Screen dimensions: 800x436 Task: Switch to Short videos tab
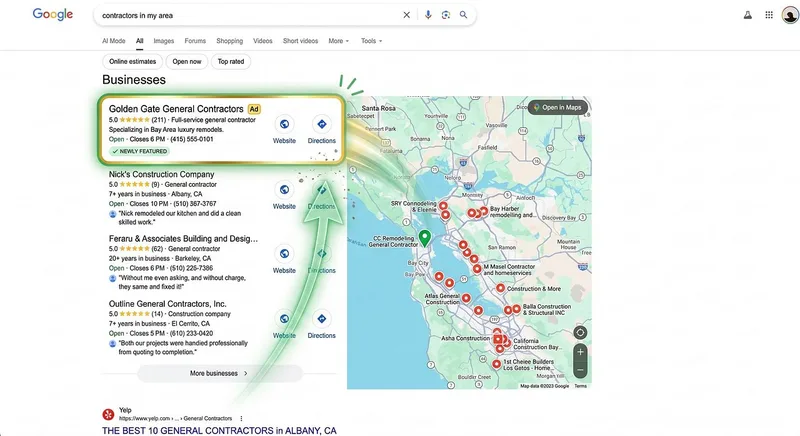click(x=301, y=41)
